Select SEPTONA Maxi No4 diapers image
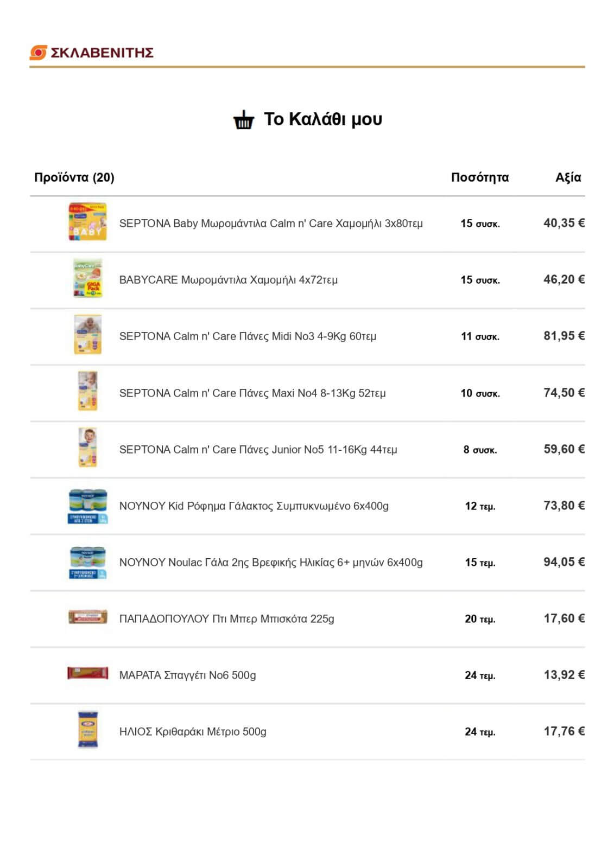The width and height of the screenshot is (614, 868). tap(87, 391)
